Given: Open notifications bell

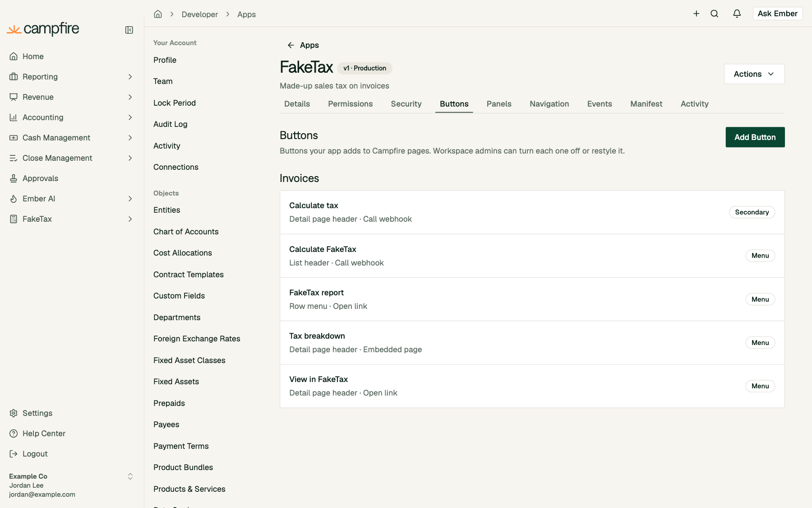Looking at the screenshot, I should point(737,14).
